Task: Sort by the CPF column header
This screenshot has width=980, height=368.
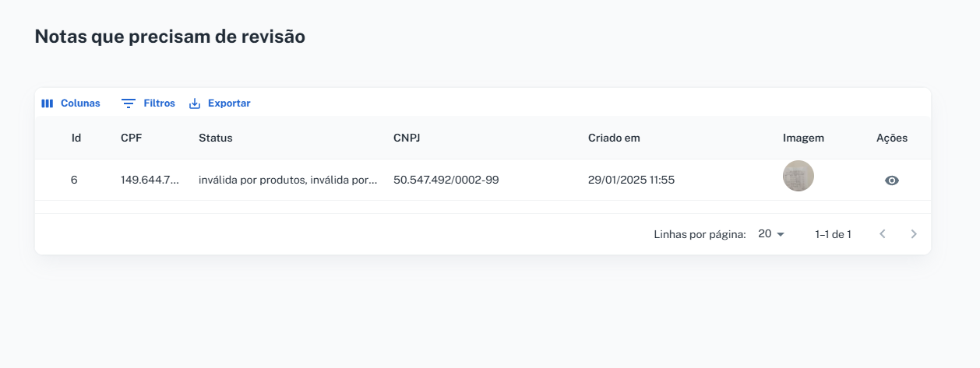Action: point(132,138)
